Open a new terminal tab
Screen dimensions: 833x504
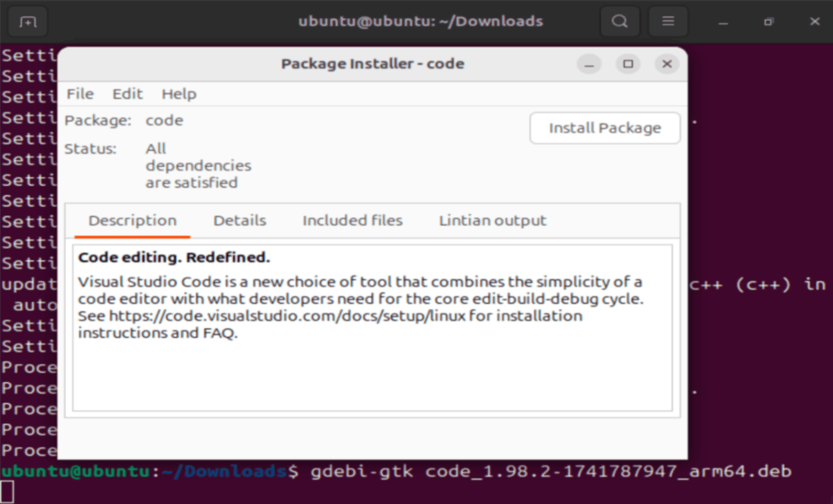click(x=27, y=21)
